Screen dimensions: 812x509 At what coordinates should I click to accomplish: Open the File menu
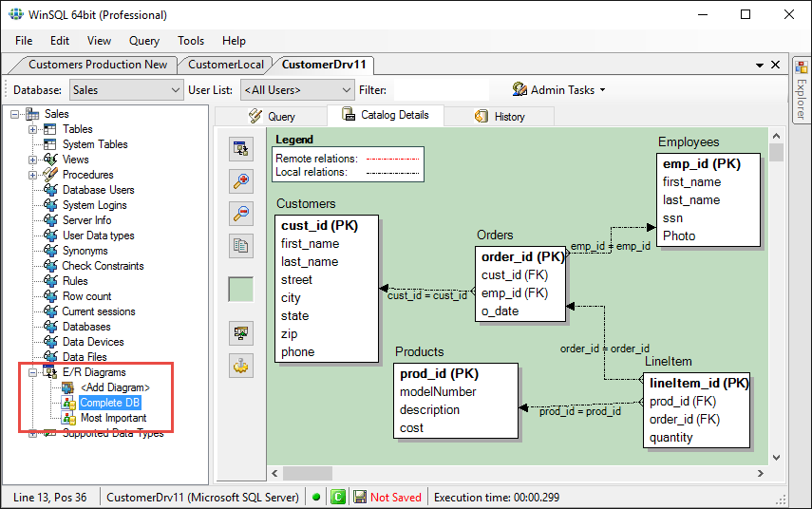[x=24, y=41]
